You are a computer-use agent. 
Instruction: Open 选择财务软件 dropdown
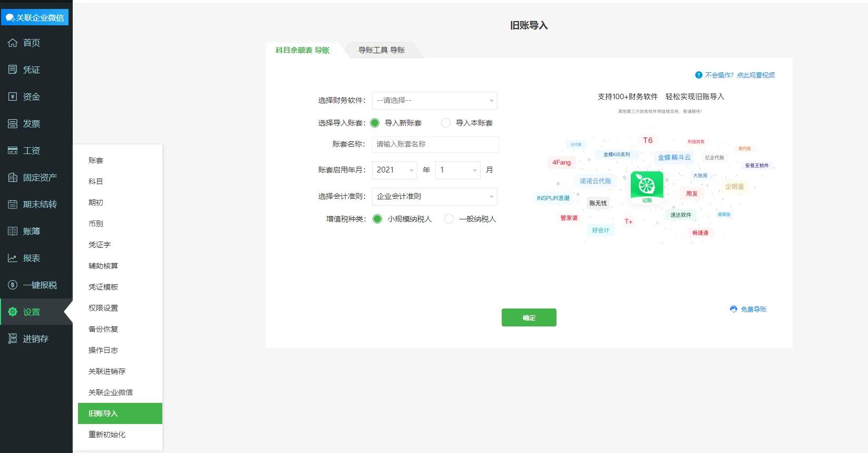435,100
